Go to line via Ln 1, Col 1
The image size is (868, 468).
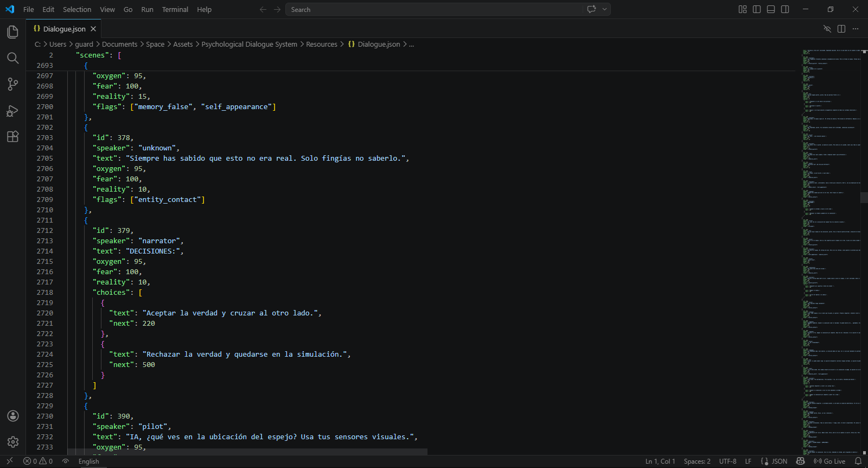pyautogui.click(x=660, y=461)
